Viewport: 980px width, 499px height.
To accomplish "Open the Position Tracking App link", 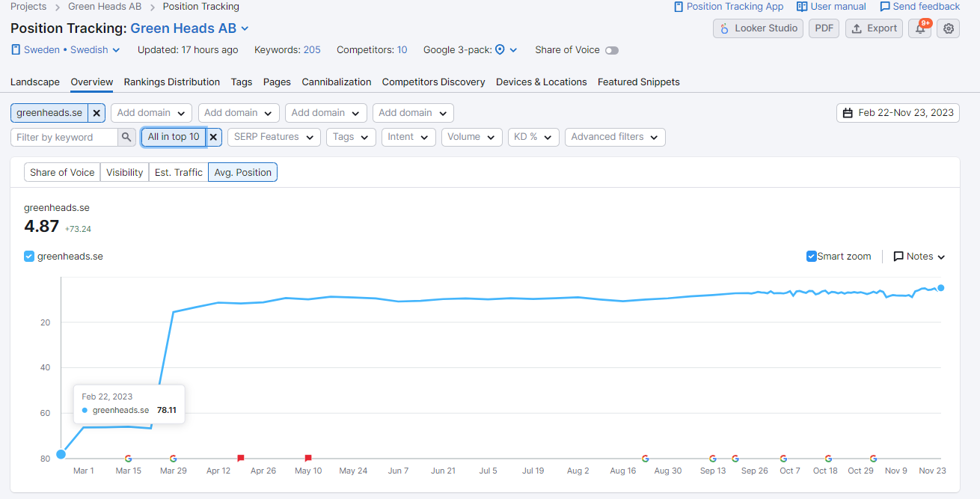I will point(729,7).
